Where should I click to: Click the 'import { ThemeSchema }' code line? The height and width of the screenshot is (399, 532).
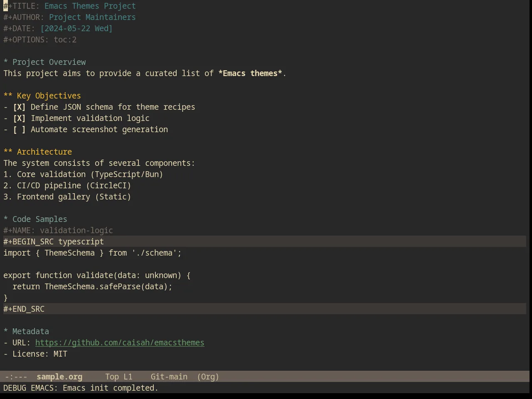coord(92,253)
